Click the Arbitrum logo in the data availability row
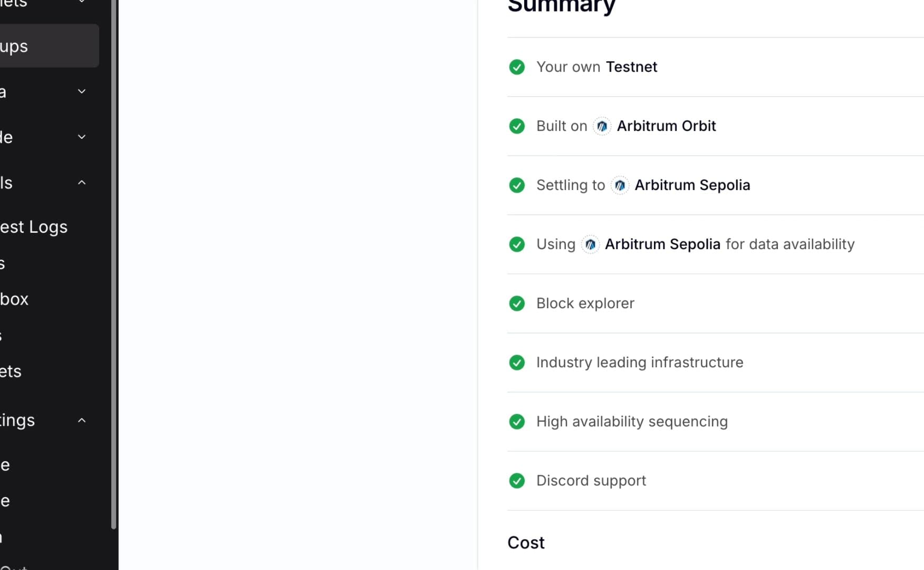Viewport: 924px width, 570px height. tap(590, 244)
